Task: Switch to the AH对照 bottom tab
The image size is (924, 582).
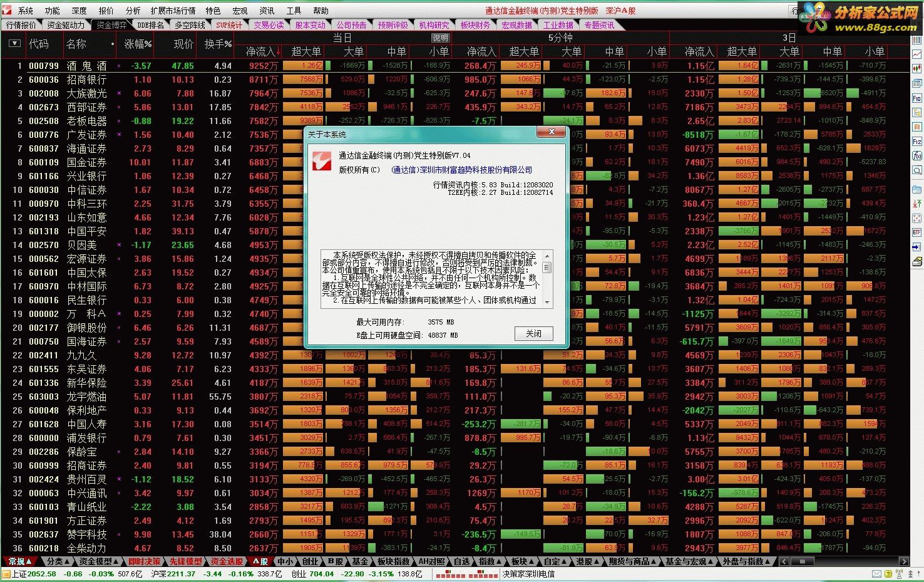Action: [431, 561]
